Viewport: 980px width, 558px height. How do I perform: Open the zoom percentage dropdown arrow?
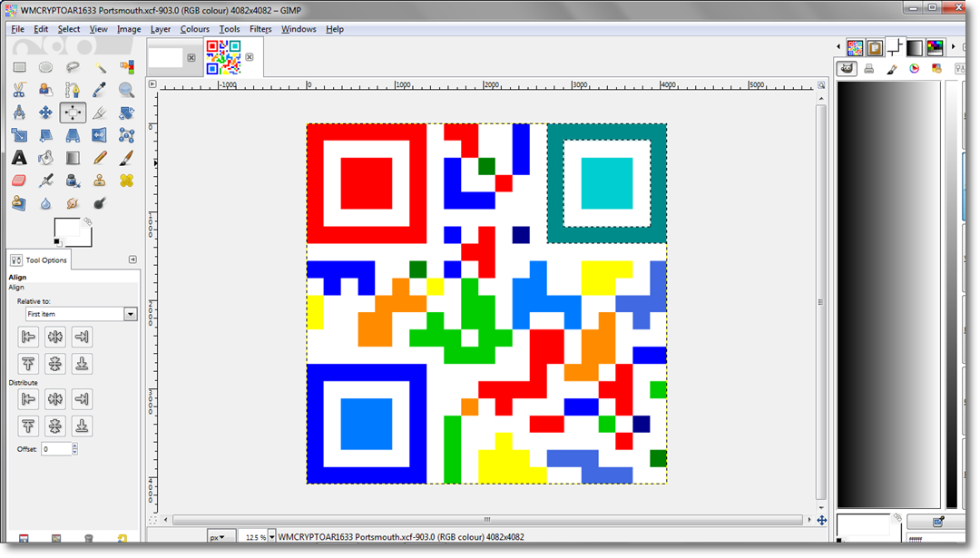[x=272, y=537]
